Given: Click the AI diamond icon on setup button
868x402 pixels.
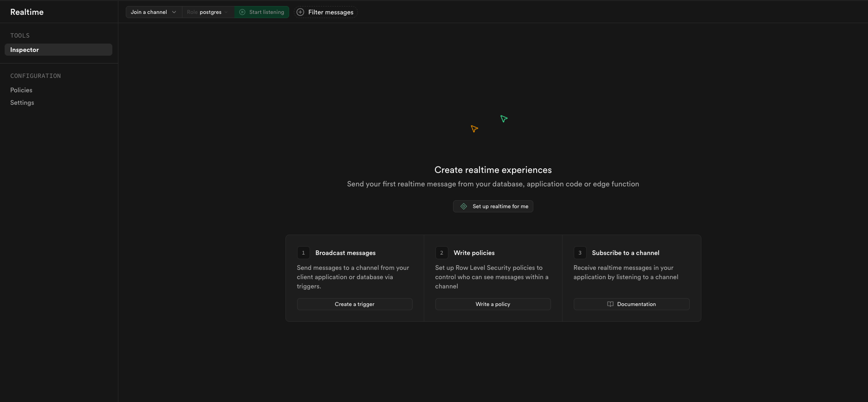Looking at the screenshot, I should click(464, 206).
